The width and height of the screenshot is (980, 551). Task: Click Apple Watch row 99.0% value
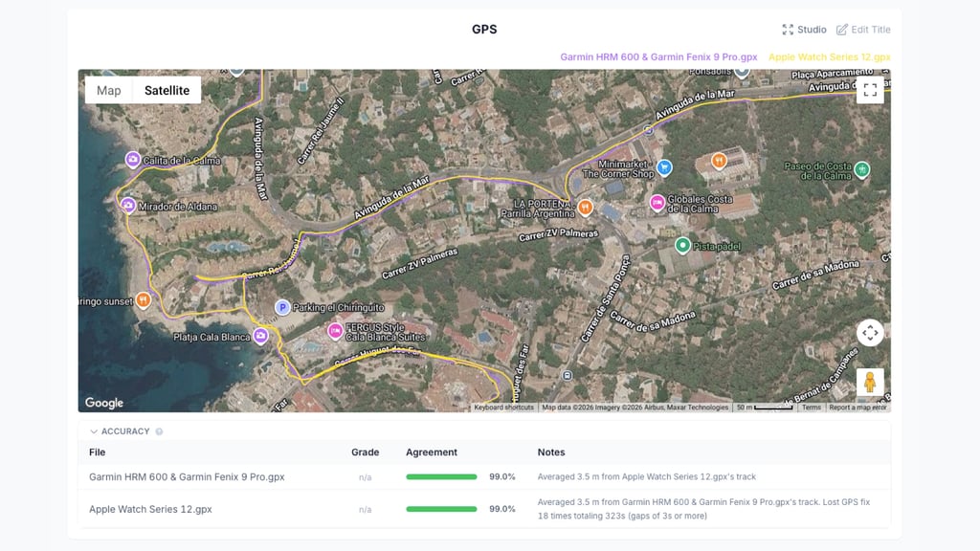pos(501,509)
